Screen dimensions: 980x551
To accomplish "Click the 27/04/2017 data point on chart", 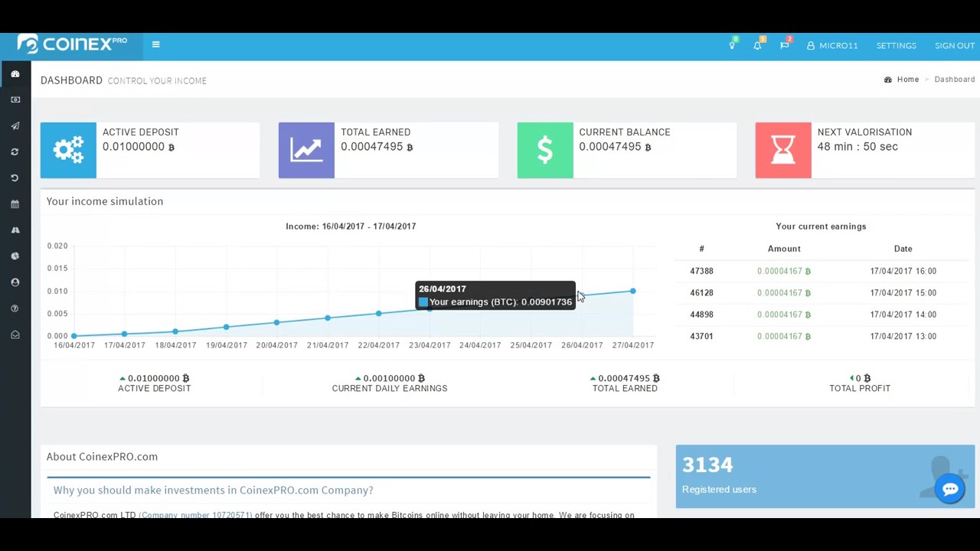I will [632, 291].
